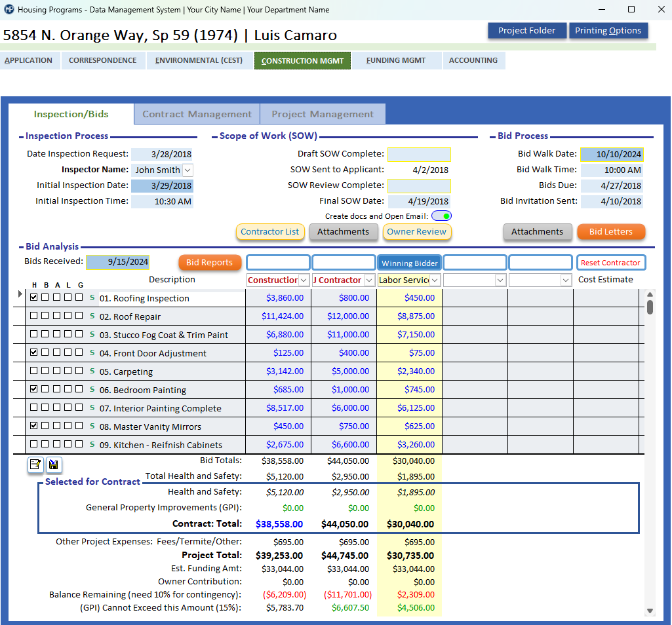Switch to Contract Management sub-tab
The height and width of the screenshot is (625, 672).
tap(197, 114)
